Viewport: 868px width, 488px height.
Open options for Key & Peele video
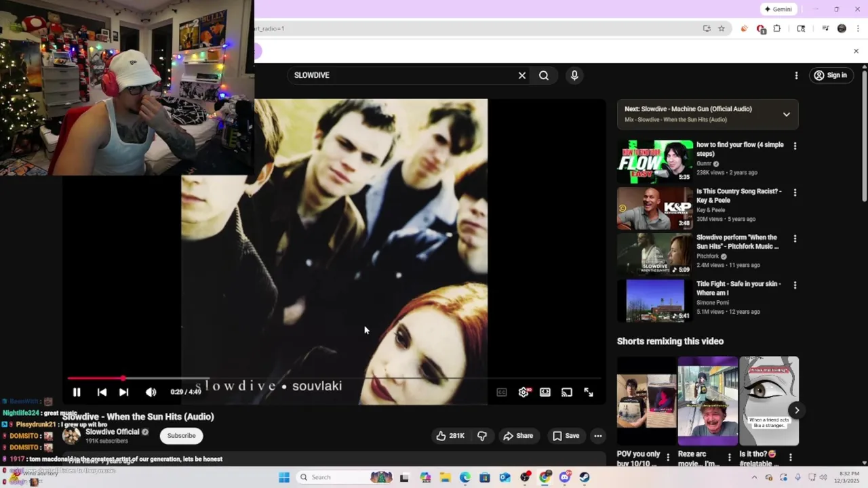(795, 192)
